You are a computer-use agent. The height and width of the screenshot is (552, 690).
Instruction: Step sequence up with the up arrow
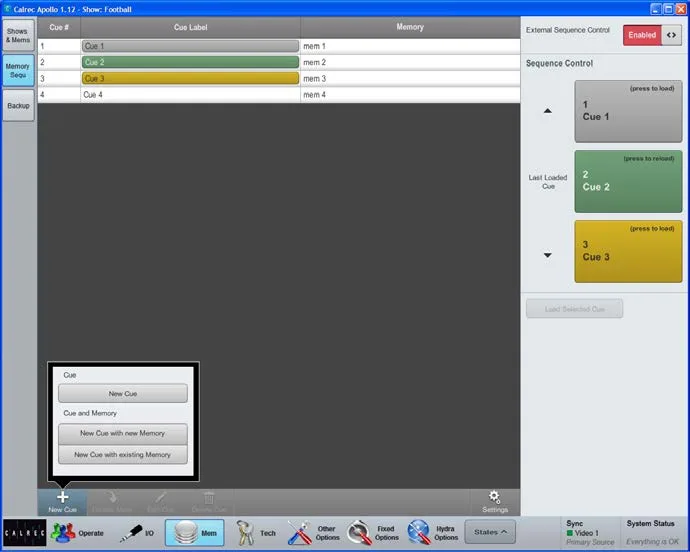click(x=547, y=111)
